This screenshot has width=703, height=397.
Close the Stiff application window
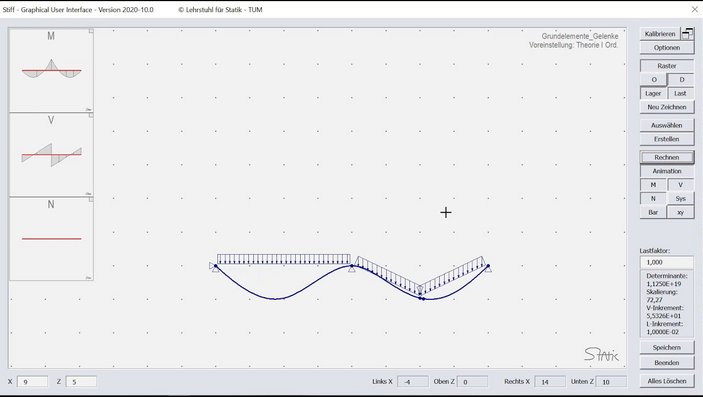pyautogui.click(x=694, y=9)
